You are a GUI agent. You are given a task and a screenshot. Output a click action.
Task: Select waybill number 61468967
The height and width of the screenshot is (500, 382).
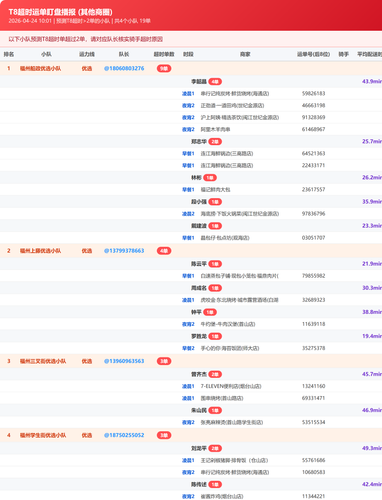[x=313, y=130]
